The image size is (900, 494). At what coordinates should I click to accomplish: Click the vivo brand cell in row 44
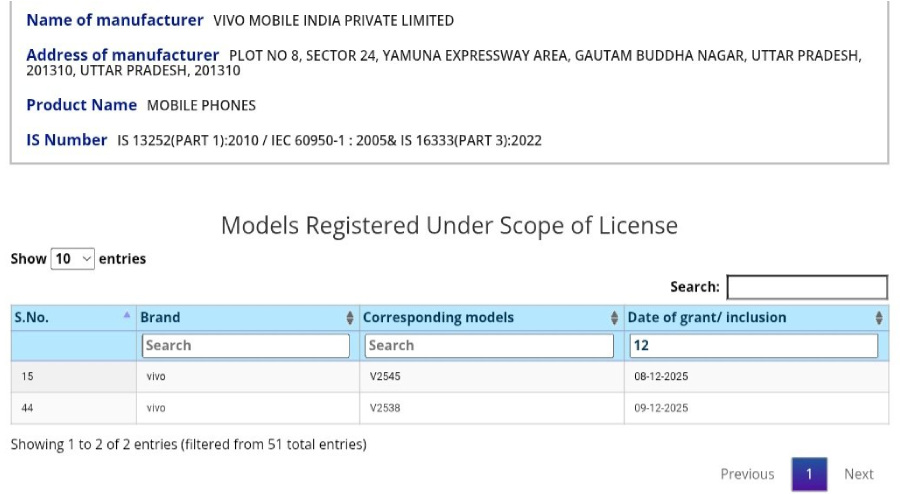156,408
